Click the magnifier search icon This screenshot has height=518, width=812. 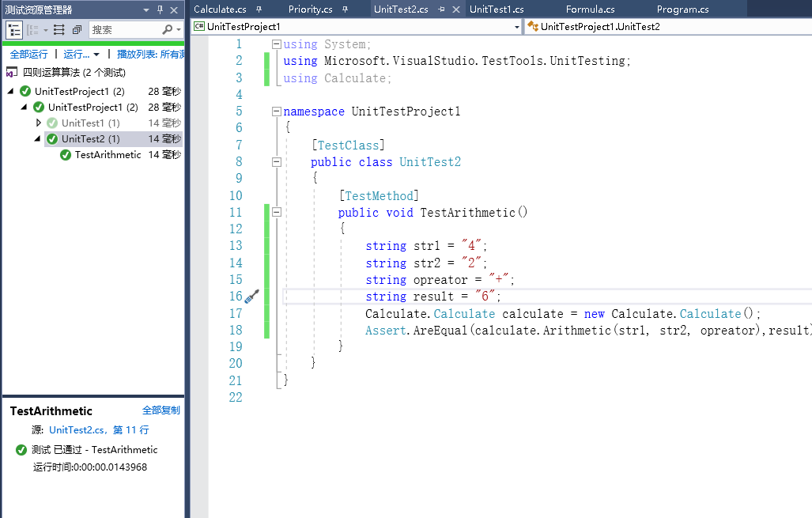click(167, 29)
